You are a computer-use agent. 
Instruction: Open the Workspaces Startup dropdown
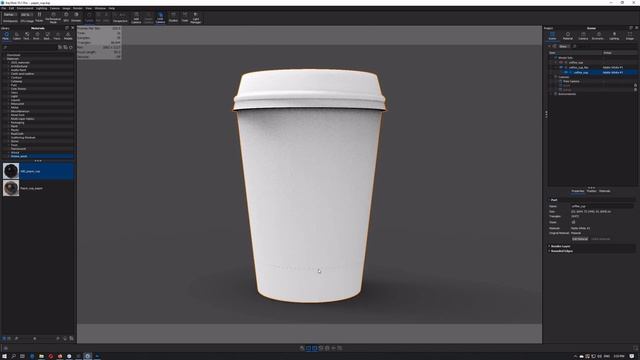tap(10, 14)
